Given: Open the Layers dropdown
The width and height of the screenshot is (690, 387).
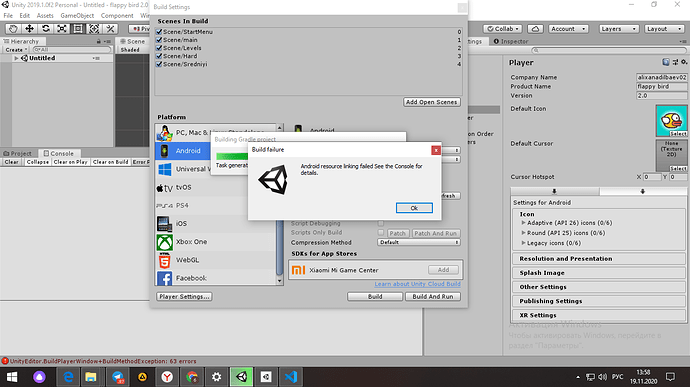Looking at the screenshot, I should (x=619, y=29).
